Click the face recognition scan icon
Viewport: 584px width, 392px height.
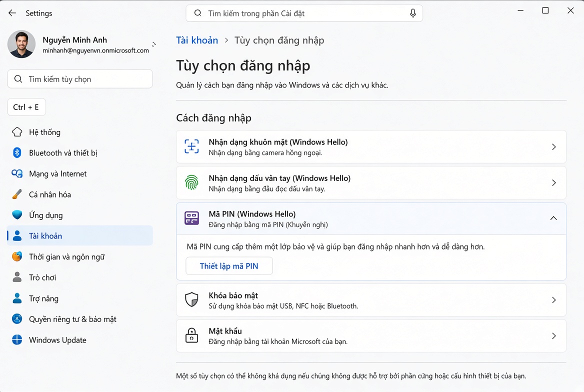tap(192, 146)
